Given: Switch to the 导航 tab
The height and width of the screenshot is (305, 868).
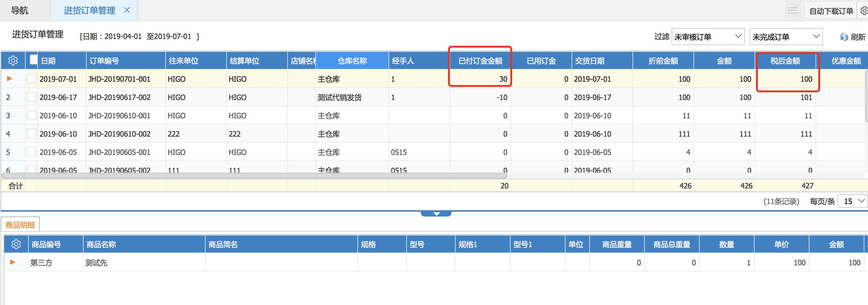Looking at the screenshot, I should tap(20, 10).
